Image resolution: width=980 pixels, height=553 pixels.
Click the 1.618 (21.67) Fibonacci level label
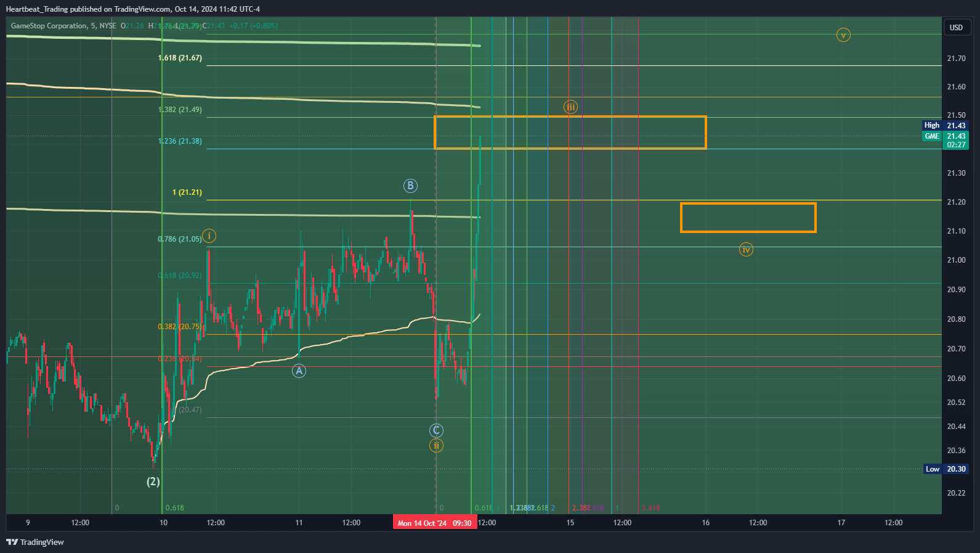click(180, 58)
